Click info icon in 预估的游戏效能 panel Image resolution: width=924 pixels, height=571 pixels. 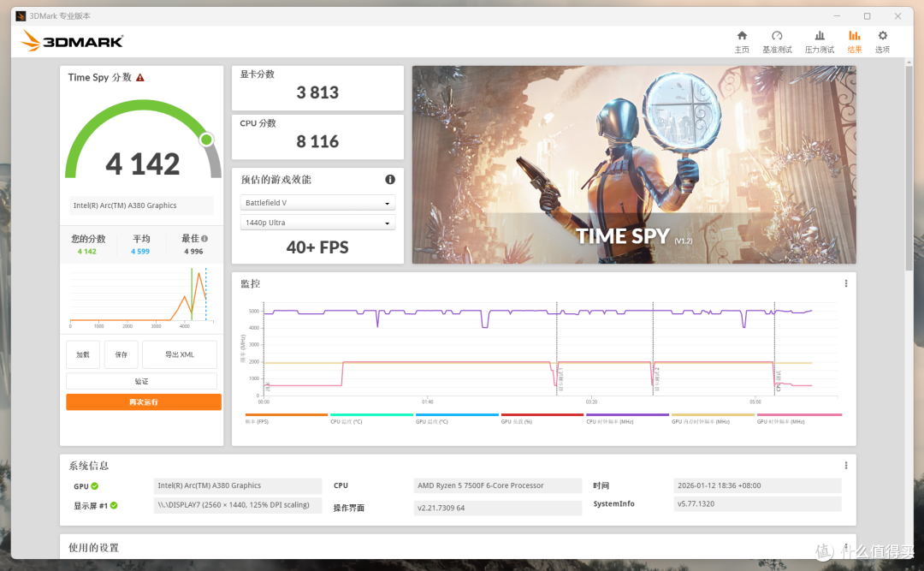pyautogui.click(x=390, y=179)
